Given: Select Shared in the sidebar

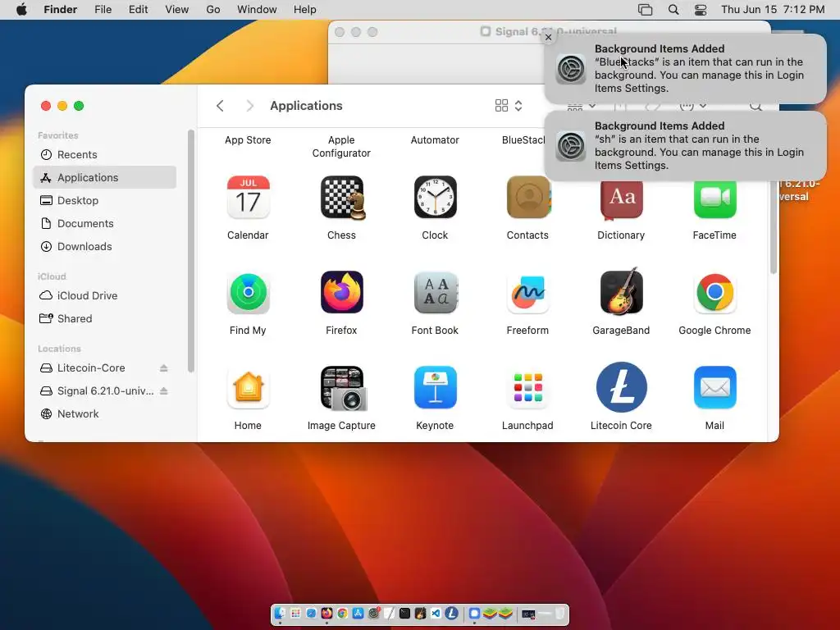Looking at the screenshot, I should [104, 319].
